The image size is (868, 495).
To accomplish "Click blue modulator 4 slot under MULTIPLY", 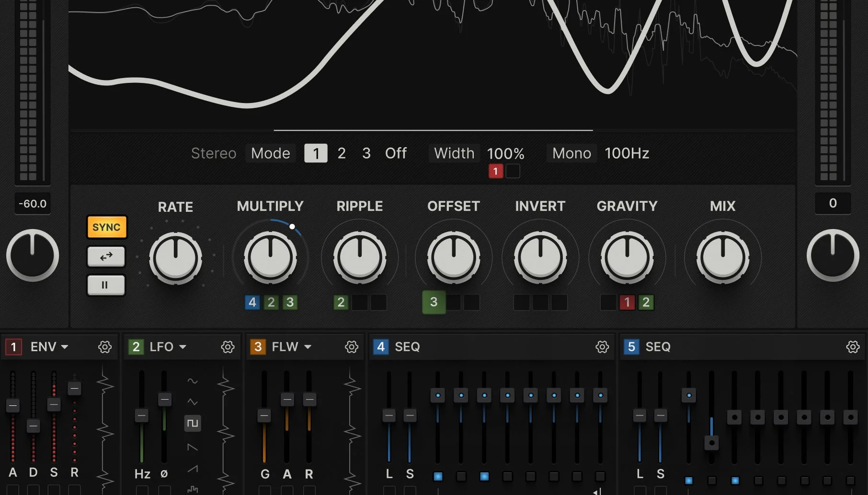I will click(252, 302).
